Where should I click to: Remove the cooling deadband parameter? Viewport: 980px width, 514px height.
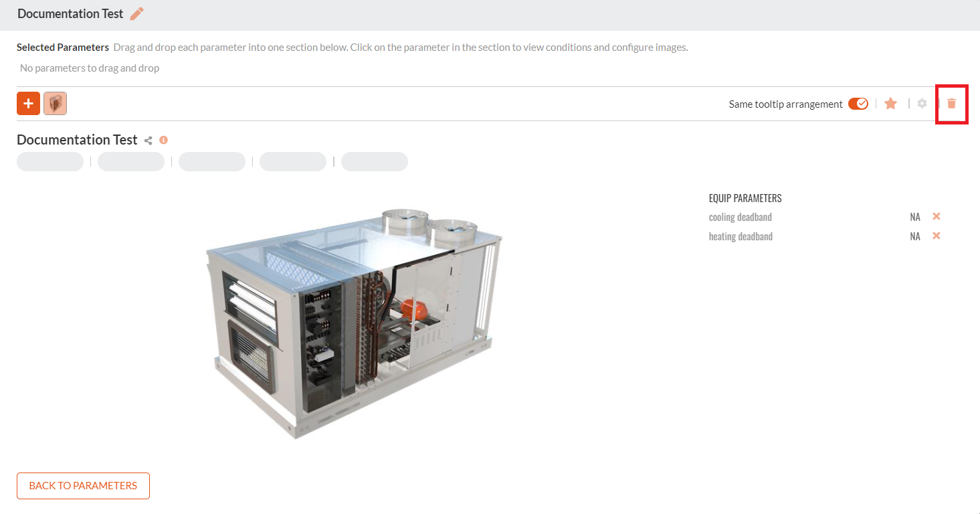(x=937, y=216)
